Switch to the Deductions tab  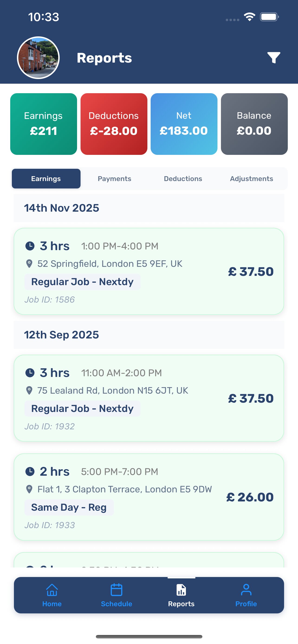(183, 179)
